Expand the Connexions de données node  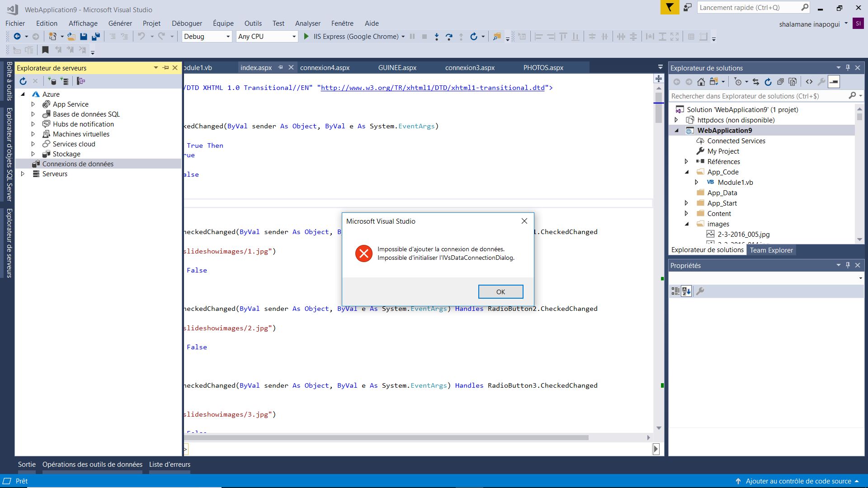(22, 163)
